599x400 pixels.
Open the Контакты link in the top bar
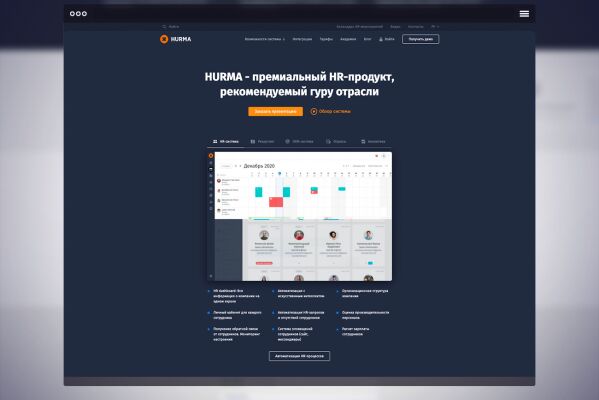tap(416, 27)
